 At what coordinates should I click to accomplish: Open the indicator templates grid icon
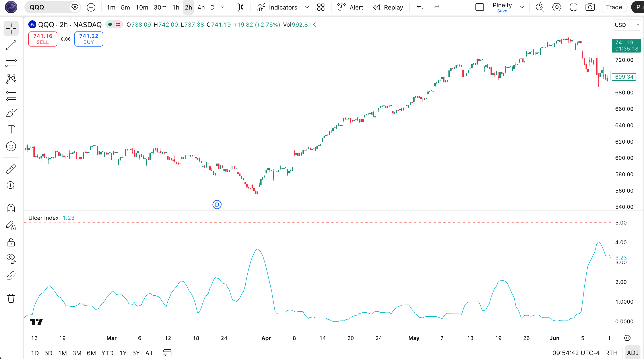(321, 7)
